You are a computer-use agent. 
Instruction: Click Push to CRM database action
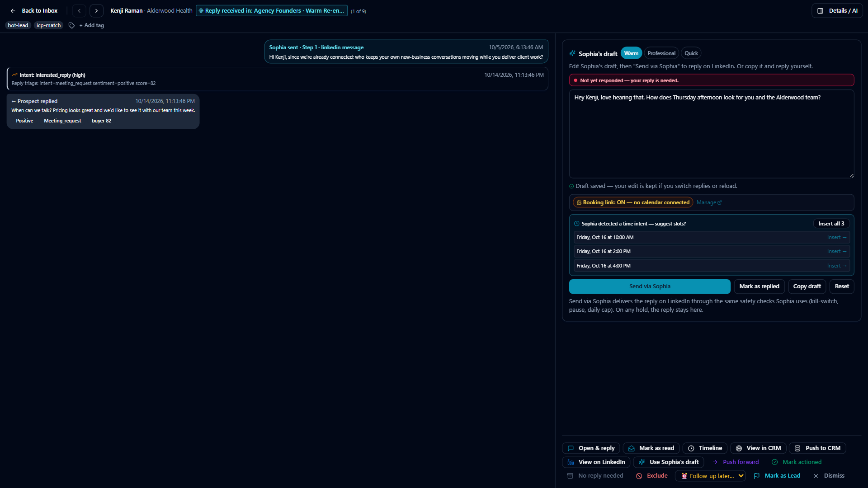(x=817, y=448)
